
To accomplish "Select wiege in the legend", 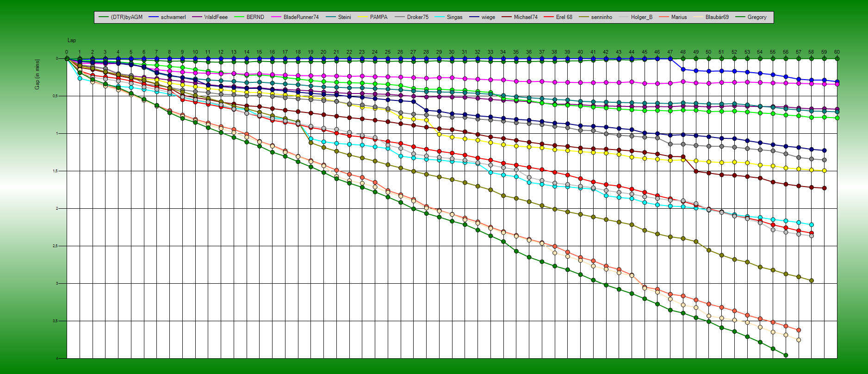I will tap(482, 17).
